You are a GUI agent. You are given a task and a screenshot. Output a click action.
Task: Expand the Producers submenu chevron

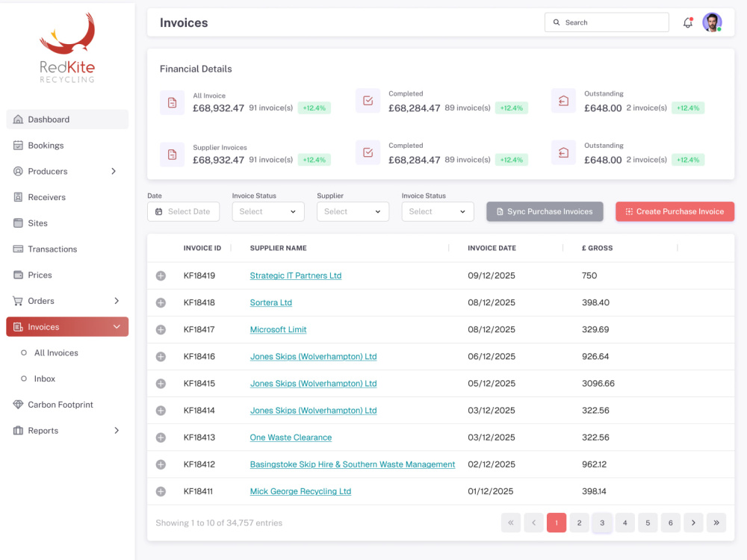(114, 171)
